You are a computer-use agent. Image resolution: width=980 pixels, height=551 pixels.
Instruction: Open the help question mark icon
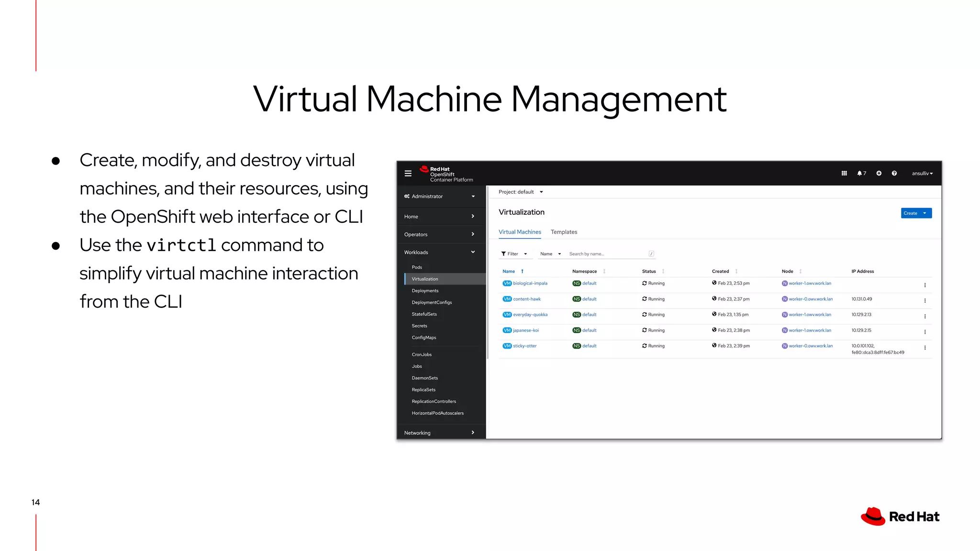[894, 174]
